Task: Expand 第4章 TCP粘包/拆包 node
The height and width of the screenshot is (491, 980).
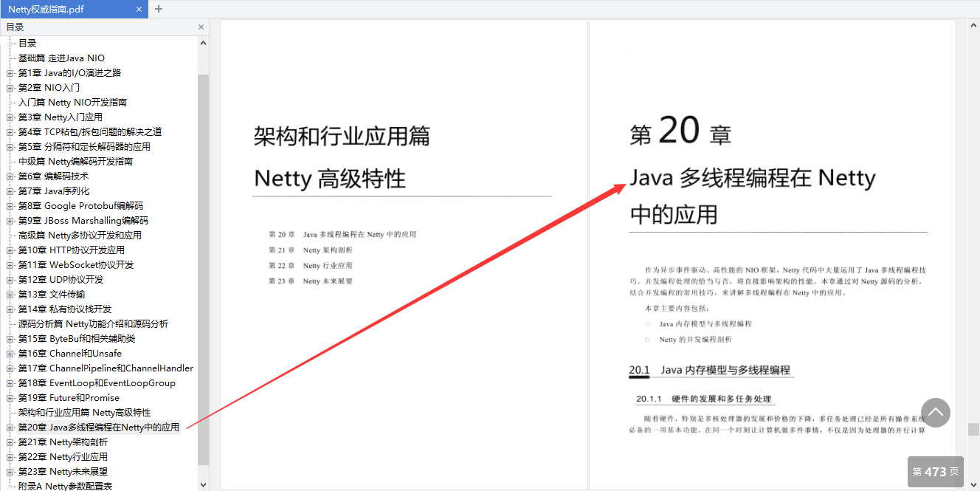Action: [10, 132]
